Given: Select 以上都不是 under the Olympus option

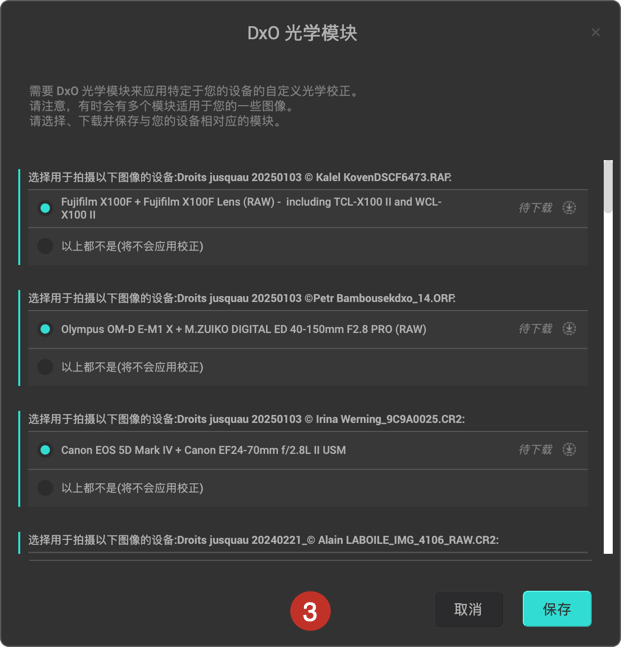Looking at the screenshot, I should tap(45, 367).
